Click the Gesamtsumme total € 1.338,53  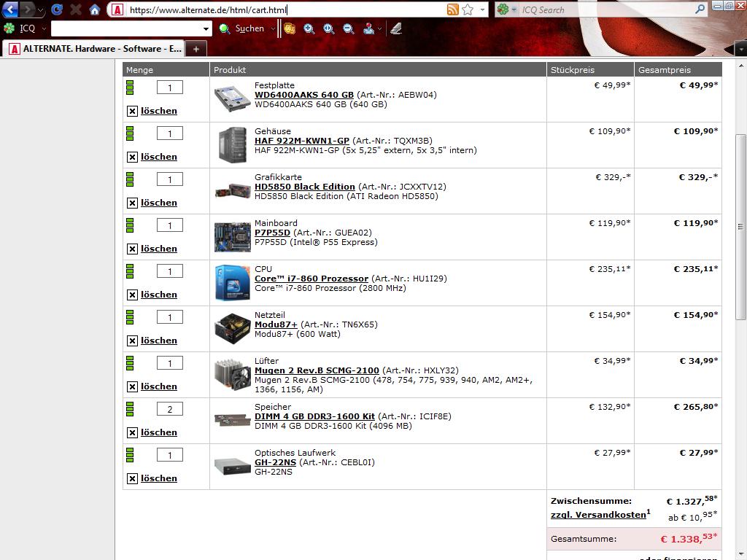[x=689, y=539]
